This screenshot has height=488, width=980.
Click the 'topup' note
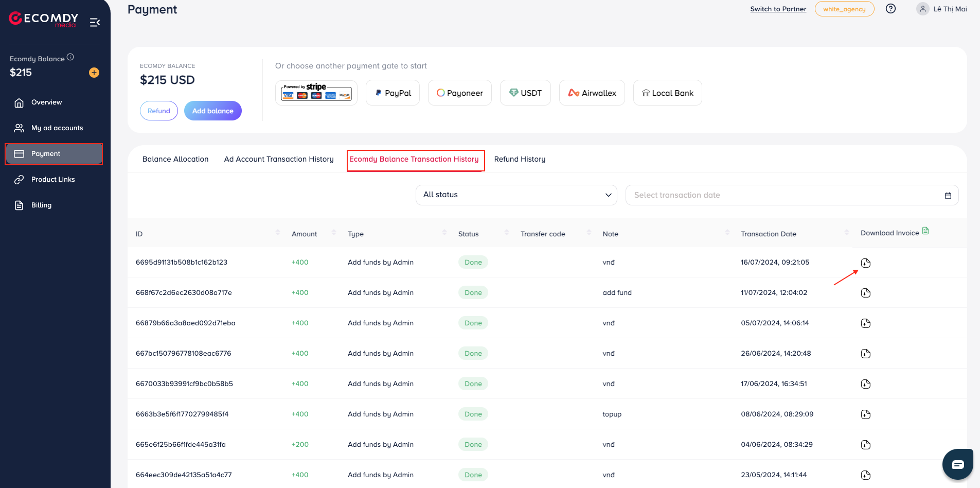click(x=612, y=414)
